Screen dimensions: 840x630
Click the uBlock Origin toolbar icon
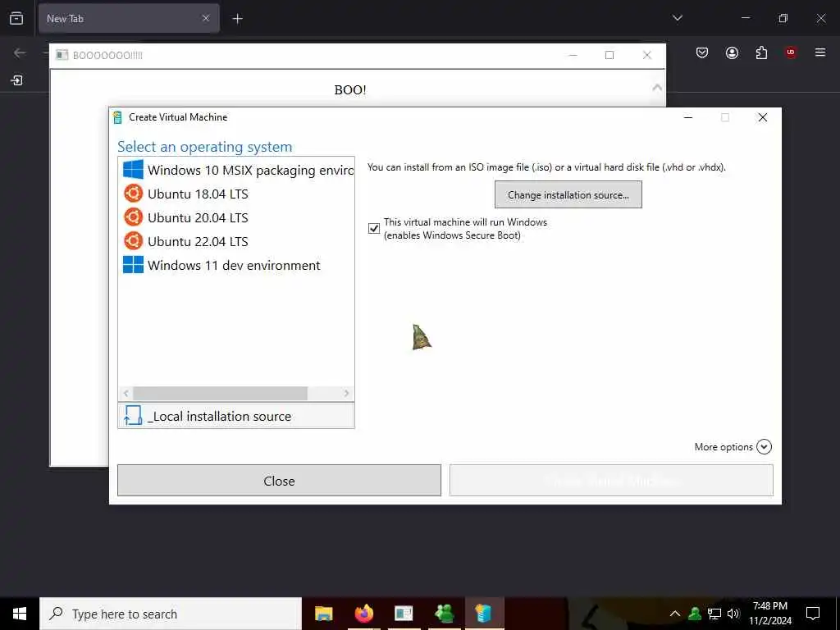click(x=791, y=52)
